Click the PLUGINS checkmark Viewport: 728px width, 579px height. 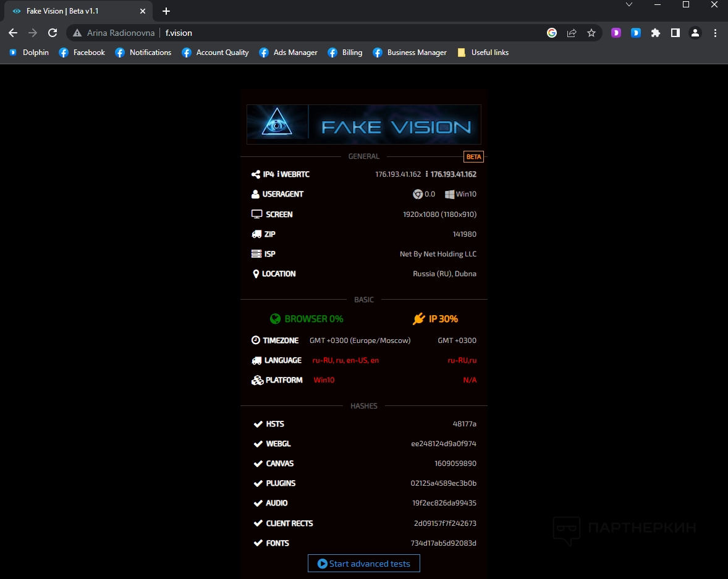(x=258, y=483)
